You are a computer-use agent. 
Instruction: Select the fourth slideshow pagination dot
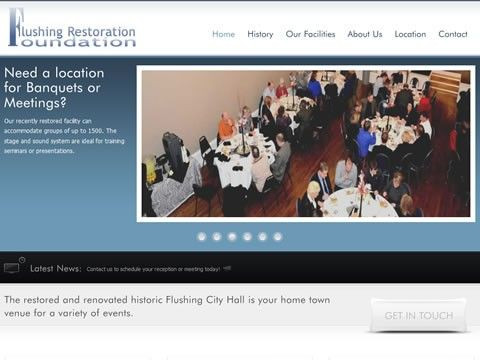click(247, 237)
